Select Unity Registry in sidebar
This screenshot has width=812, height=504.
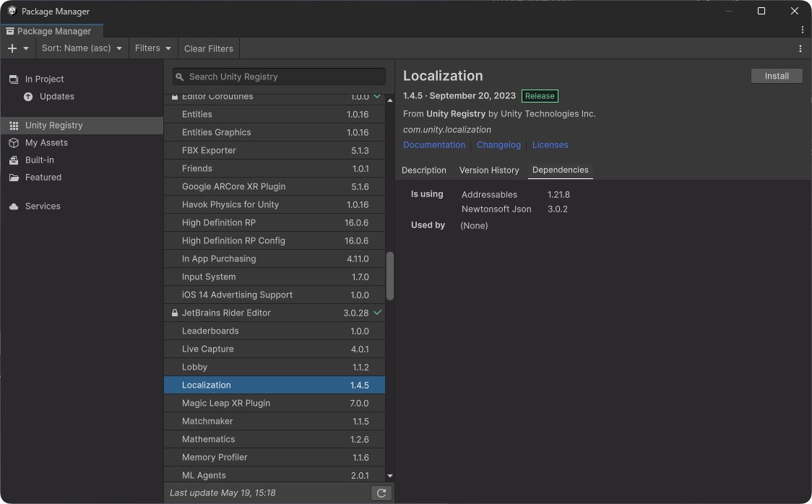coord(82,125)
